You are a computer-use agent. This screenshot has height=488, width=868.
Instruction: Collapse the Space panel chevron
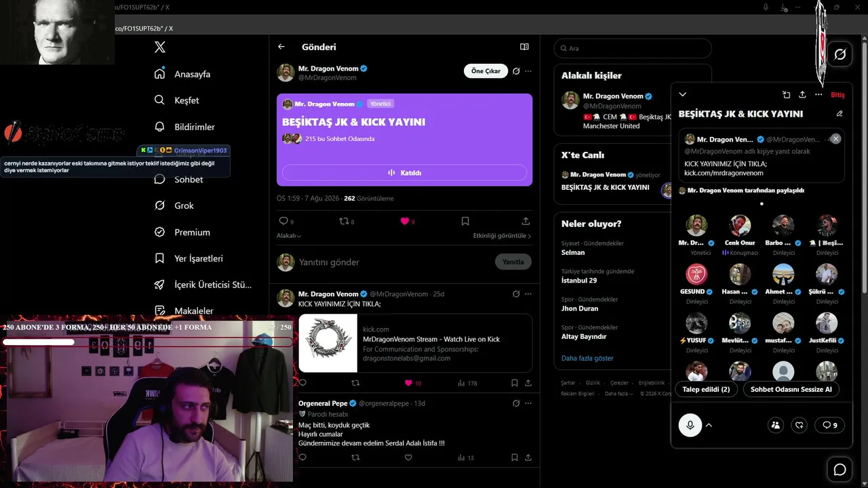(x=683, y=95)
